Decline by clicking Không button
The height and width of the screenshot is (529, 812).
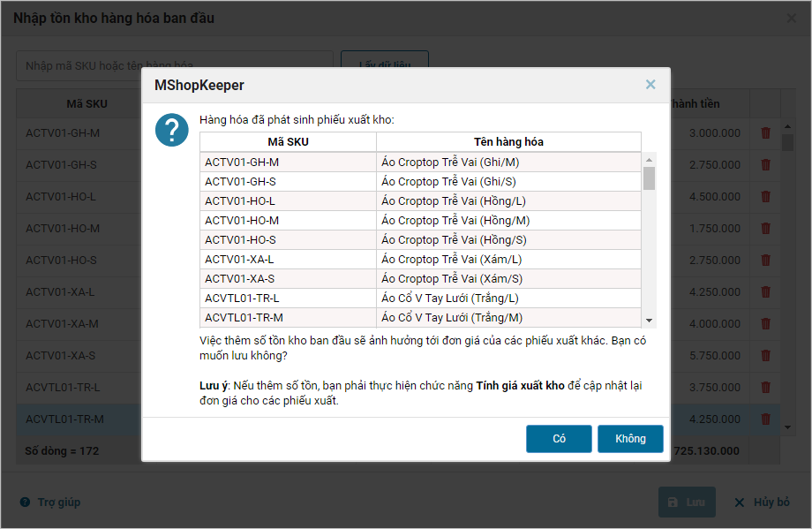pyautogui.click(x=630, y=439)
